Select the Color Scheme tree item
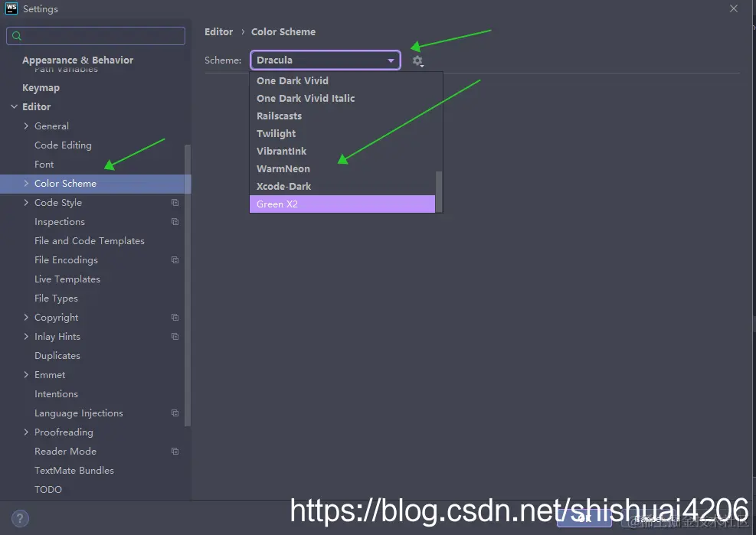This screenshot has height=535, width=756. [x=96, y=184]
